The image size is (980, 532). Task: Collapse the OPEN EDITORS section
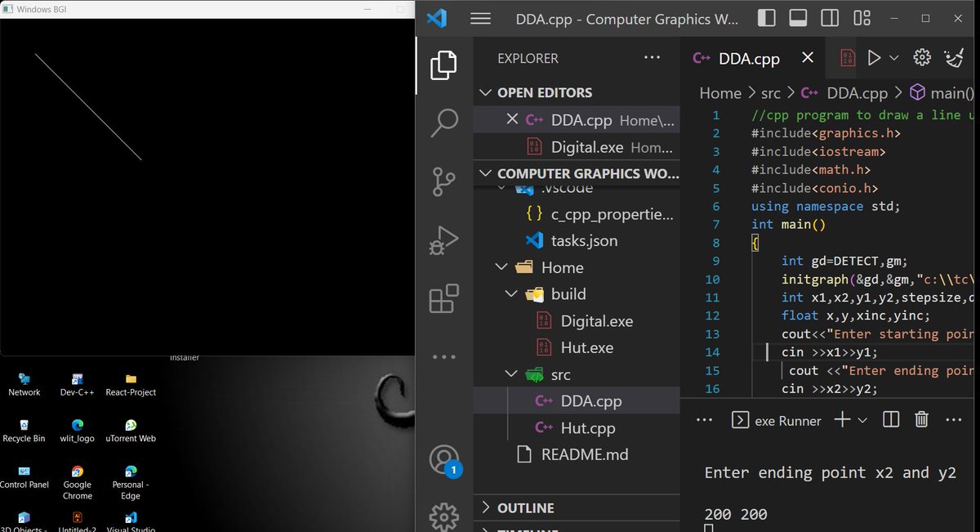[577, 92]
